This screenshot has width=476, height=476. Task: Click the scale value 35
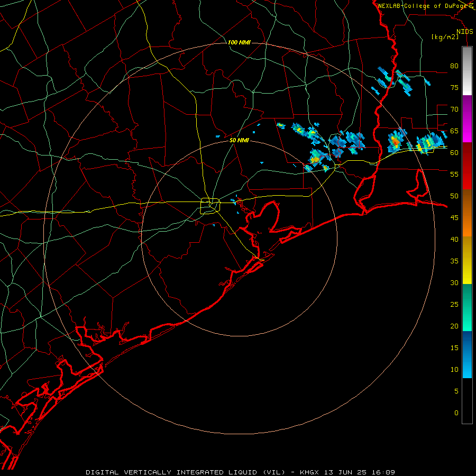click(454, 261)
